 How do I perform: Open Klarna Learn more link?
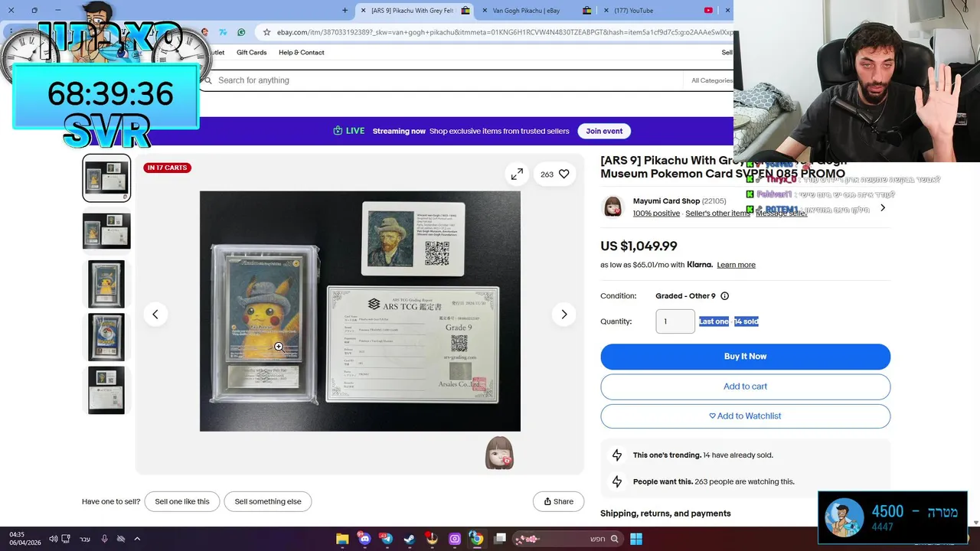click(736, 265)
